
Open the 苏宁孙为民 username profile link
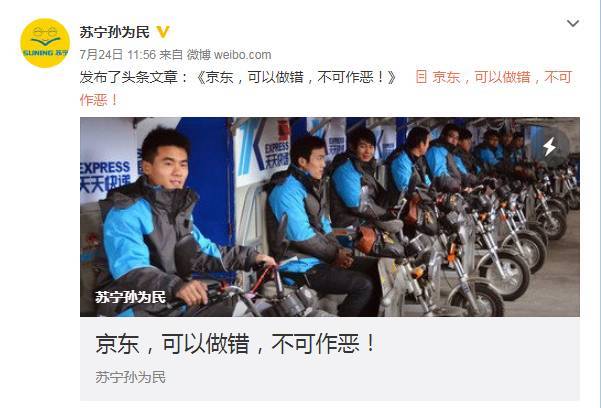[x=115, y=32]
